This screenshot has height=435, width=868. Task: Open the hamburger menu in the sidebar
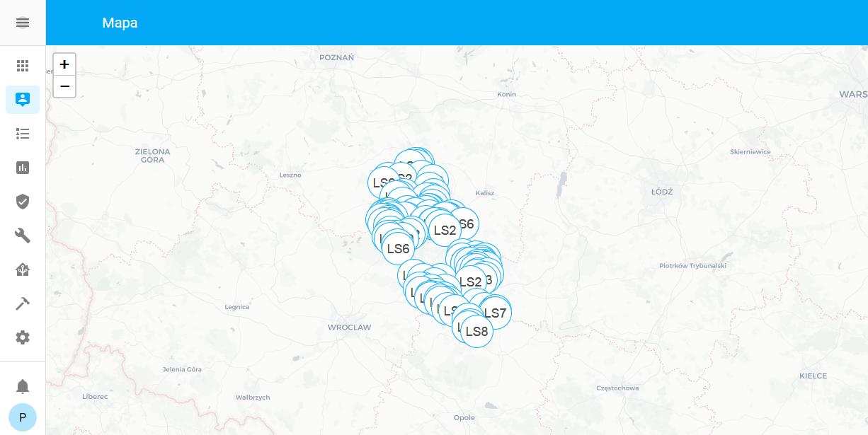click(x=23, y=23)
